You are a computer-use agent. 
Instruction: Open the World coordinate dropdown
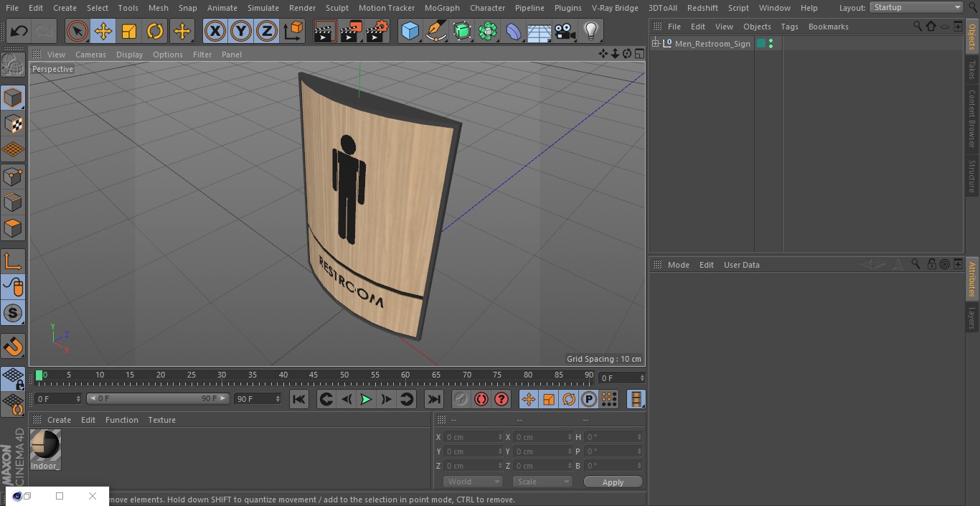pos(473,482)
